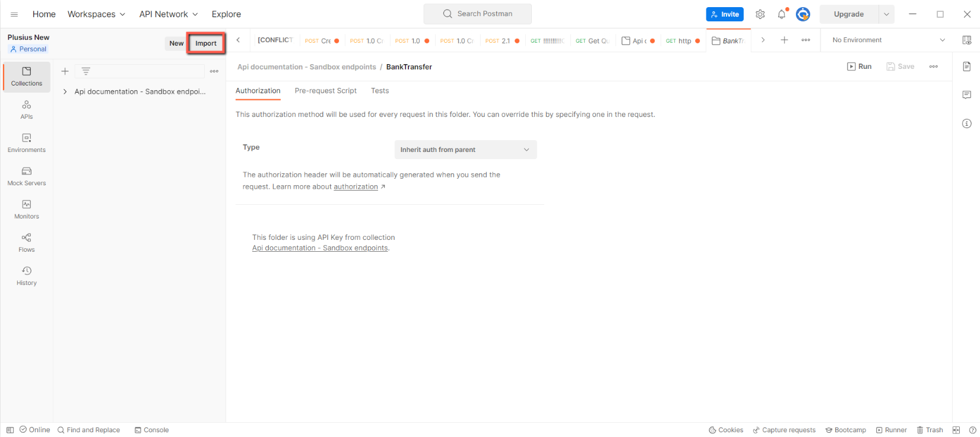The width and height of the screenshot is (980, 437).
Task: Switch to the POST 2.1 tab
Action: coord(502,40)
